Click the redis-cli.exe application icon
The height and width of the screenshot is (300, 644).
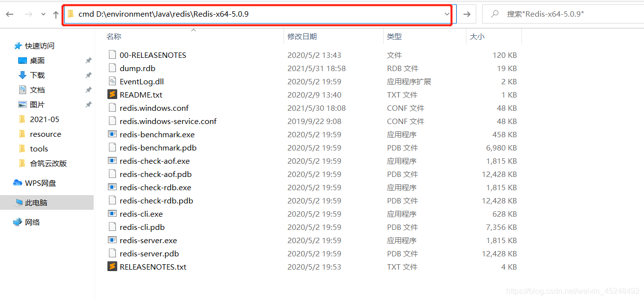[x=112, y=214]
